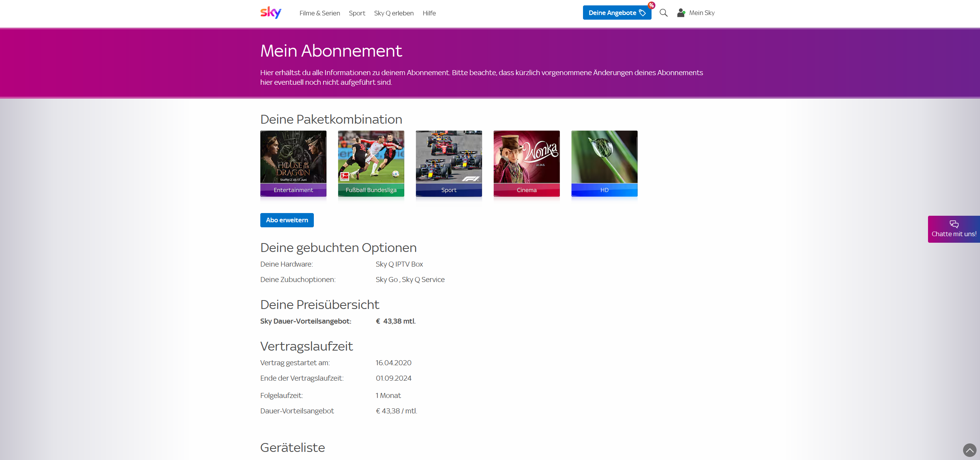Click the Abo erweitern button
Viewport: 980px width, 460px height.
click(x=287, y=220)
